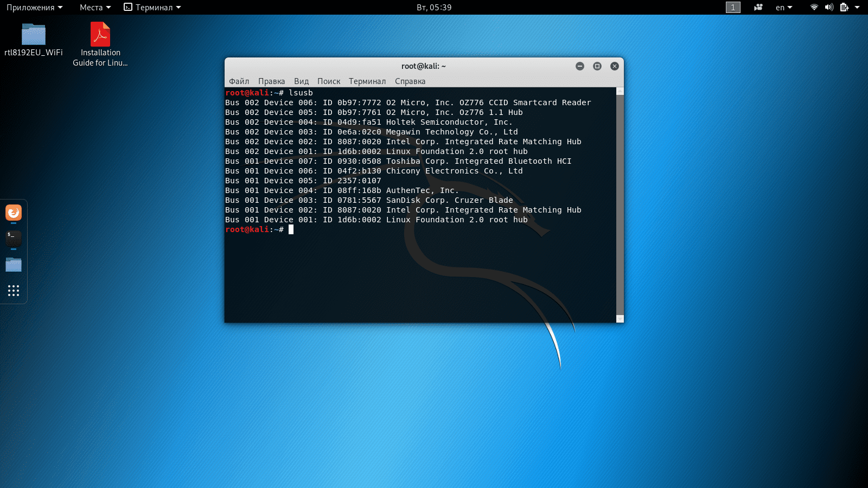Click the clock showing Вт, 05:39

(434, 7)
